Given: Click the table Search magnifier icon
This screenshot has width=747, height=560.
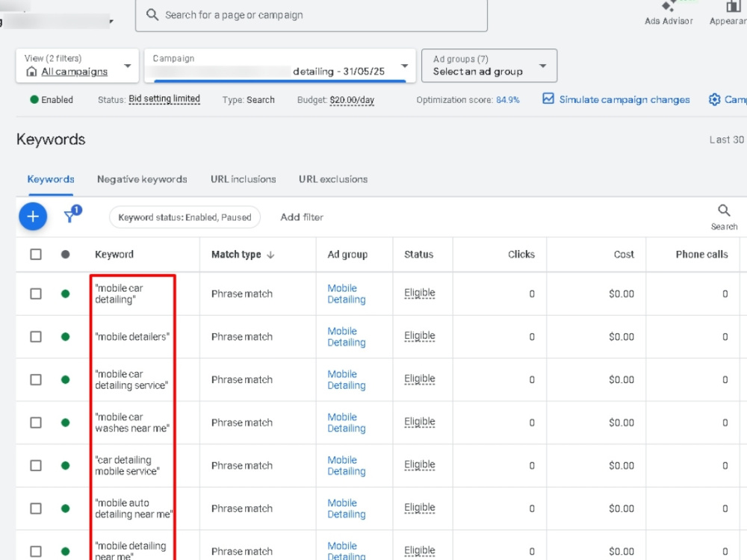Looking at the screenshot, I should (724, 211).
